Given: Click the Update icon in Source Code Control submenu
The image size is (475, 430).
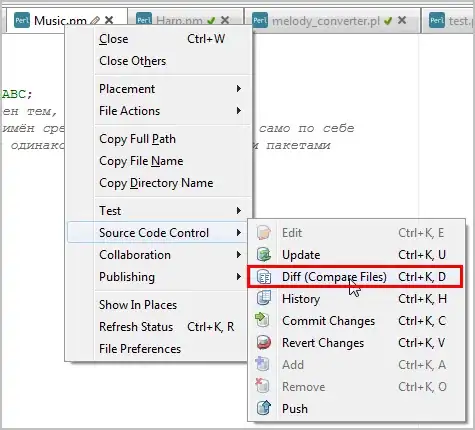Looking at the screenshot, I should 264,255.
